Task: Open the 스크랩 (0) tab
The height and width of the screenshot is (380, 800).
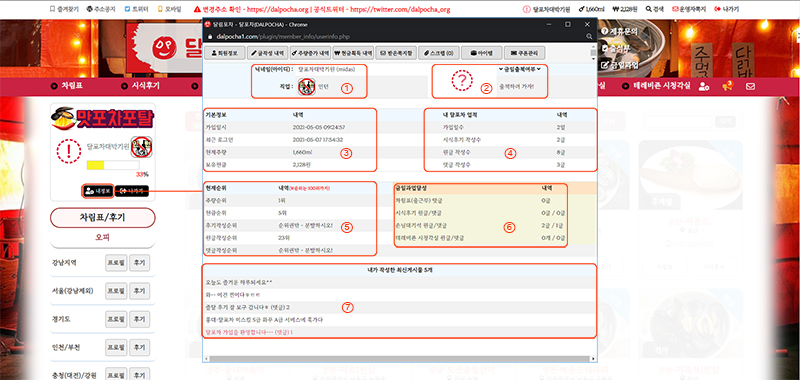Action: [439, 53]
